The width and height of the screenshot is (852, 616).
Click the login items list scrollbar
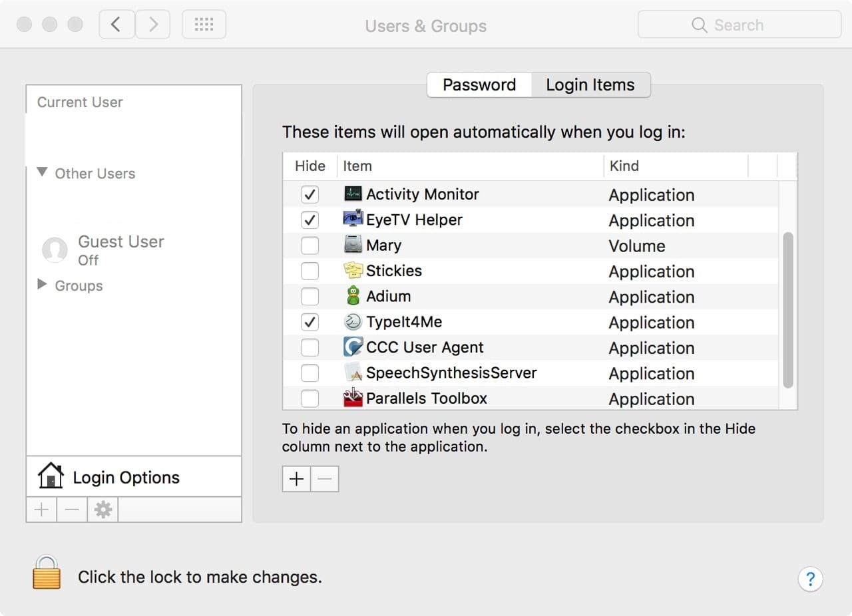coord(788,309)
